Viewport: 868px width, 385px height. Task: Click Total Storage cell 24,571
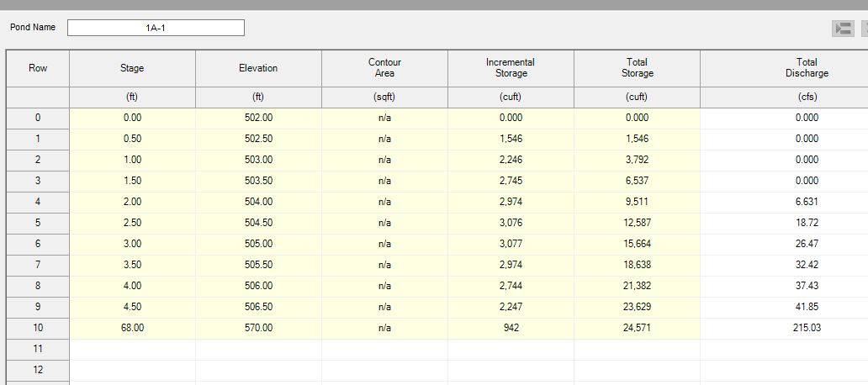pos(638,328)
